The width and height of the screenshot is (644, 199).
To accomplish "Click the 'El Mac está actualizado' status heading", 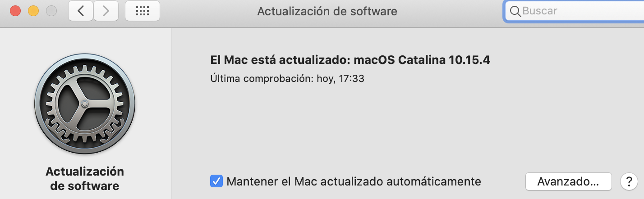I will pyautogui.click(x=280, y=60).
